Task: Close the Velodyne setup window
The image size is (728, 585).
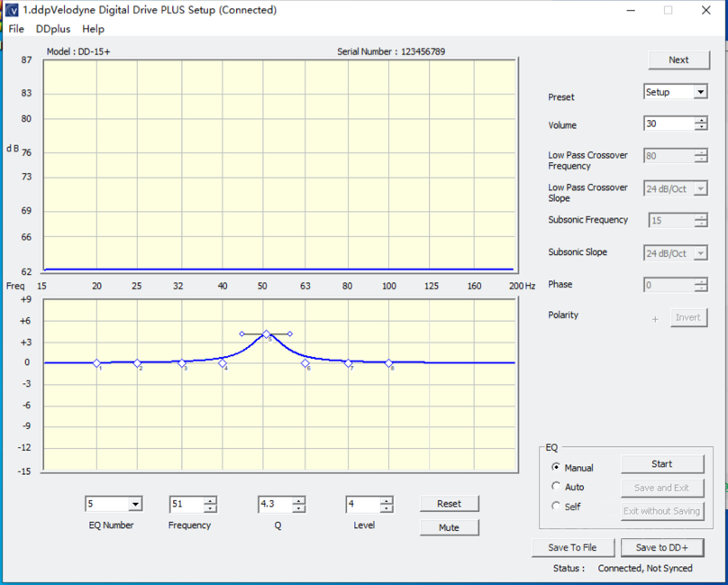Action: [706, 10]
